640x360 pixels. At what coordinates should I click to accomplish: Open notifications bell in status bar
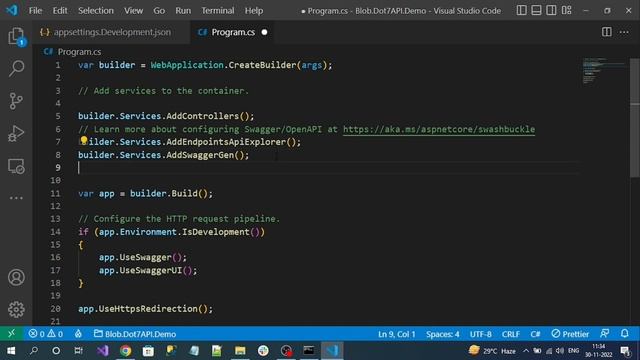624,333
